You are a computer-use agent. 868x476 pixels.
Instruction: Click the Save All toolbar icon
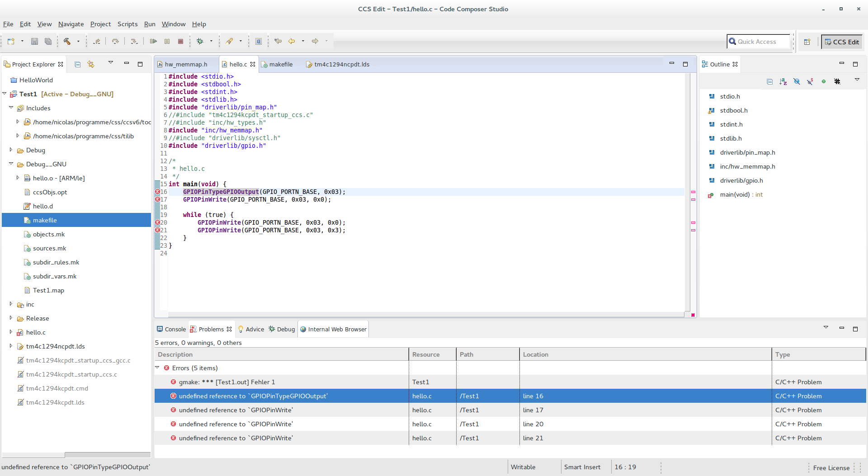(x=48, y=41)
